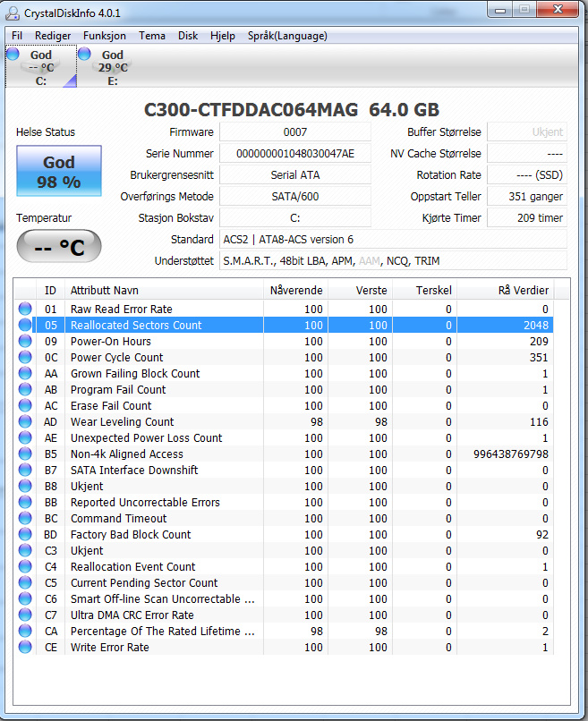Click the Rå Verdier column header

505,290
